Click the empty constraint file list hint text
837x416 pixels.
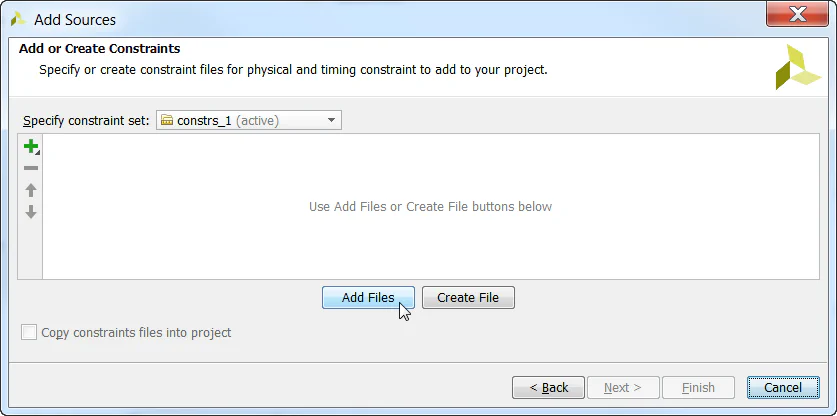pyautogui.click(x=430, y=207)
